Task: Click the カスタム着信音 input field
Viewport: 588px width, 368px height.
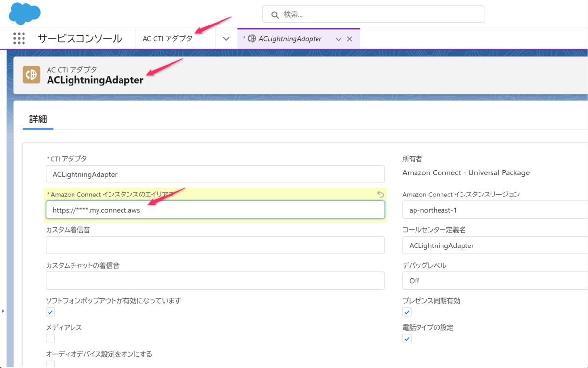Action: [215, 245]
